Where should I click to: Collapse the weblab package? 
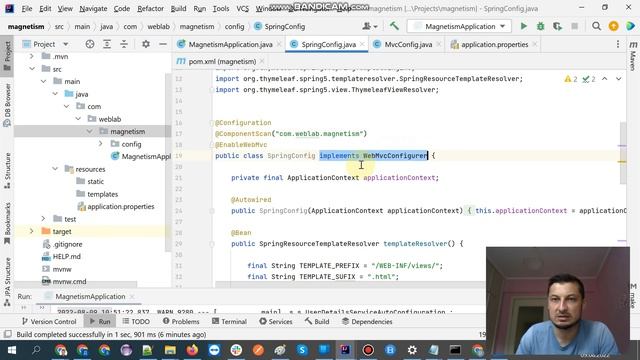(x=78, y=119)
